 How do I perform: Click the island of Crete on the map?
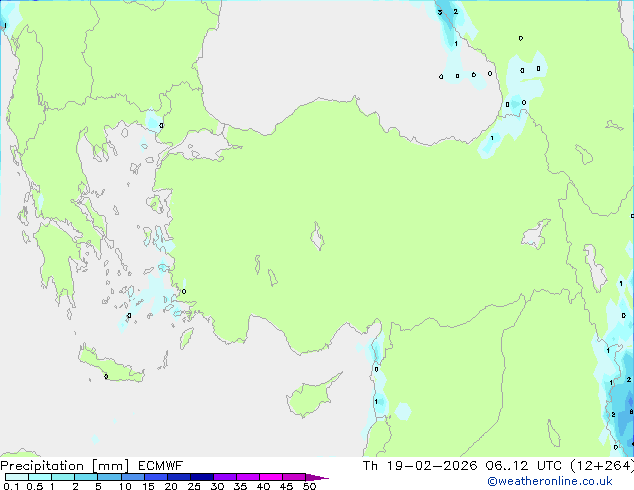pyautogui.click(x=111, y=366)
